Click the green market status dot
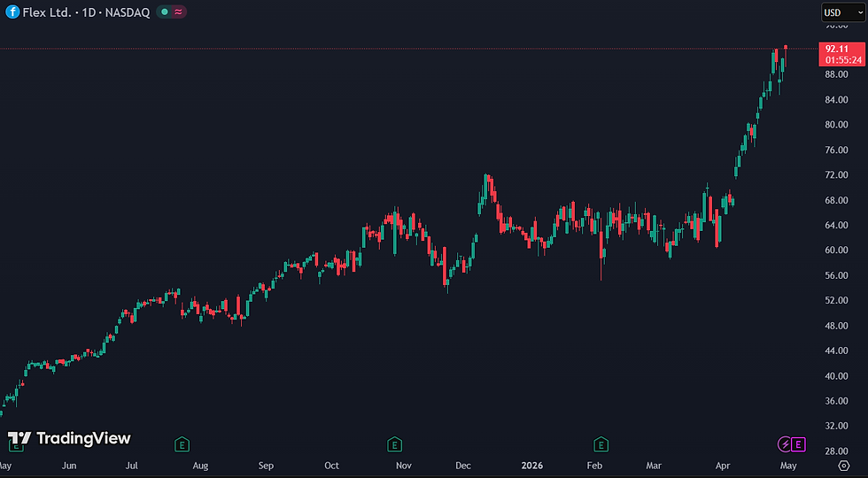The image size is (868, 478). [x=165, y=12]
